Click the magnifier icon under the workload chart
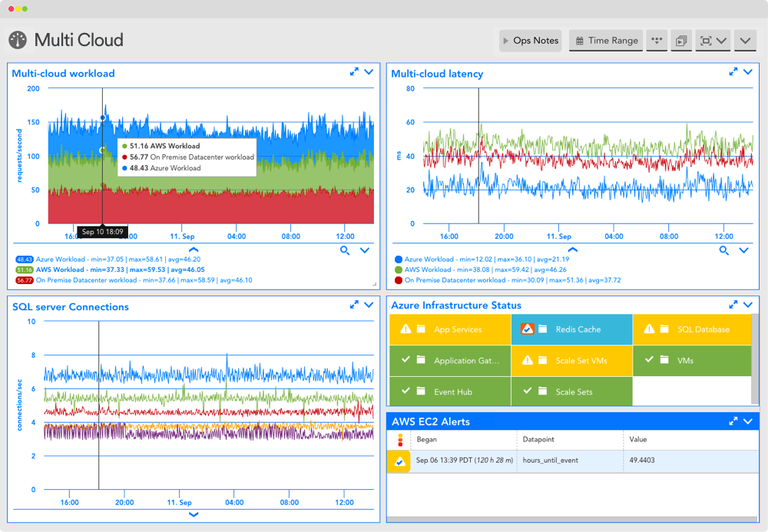 (x=345, y=250)
